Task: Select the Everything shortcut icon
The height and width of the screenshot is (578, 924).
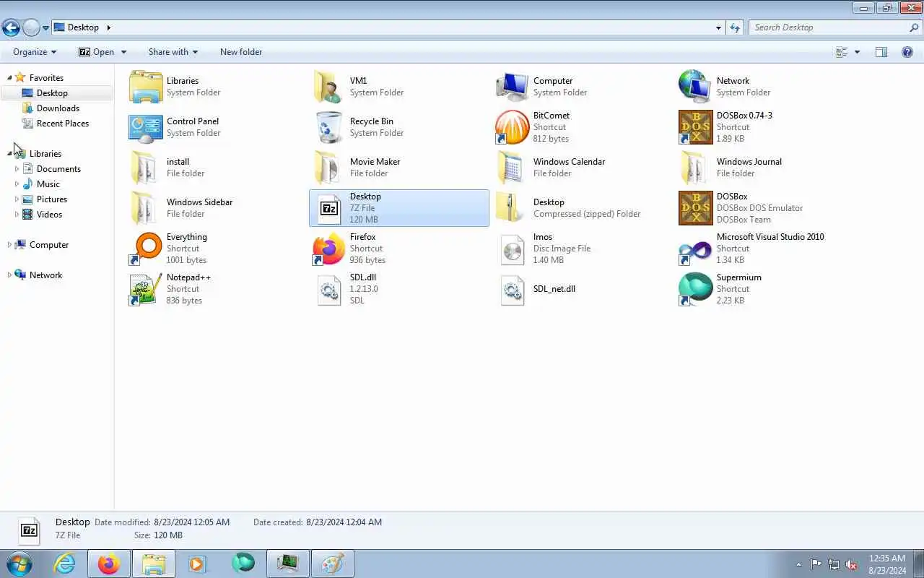Action: tap(146, 249)
